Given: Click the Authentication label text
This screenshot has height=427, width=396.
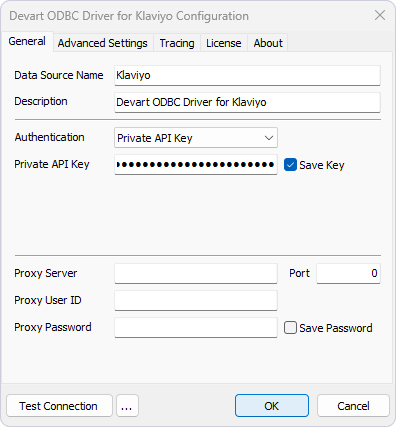Looking at the screenshot, I should (x=49, y=137).
